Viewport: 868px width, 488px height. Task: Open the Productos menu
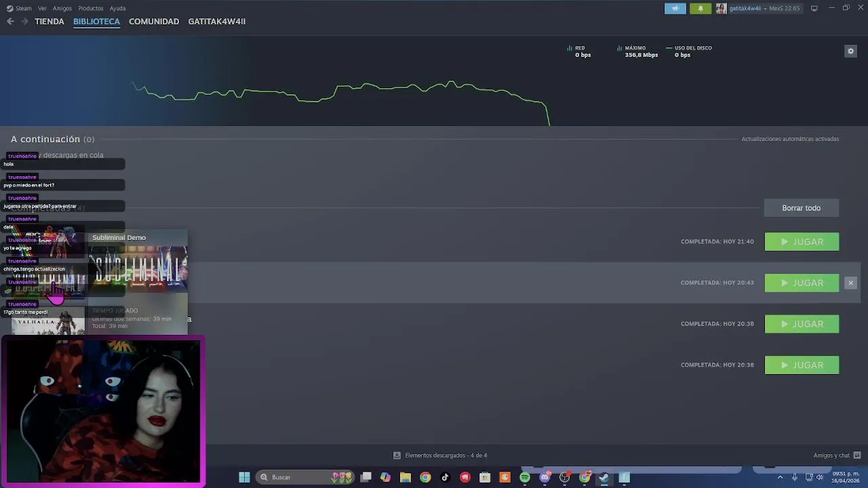click(x=91, y=8)
